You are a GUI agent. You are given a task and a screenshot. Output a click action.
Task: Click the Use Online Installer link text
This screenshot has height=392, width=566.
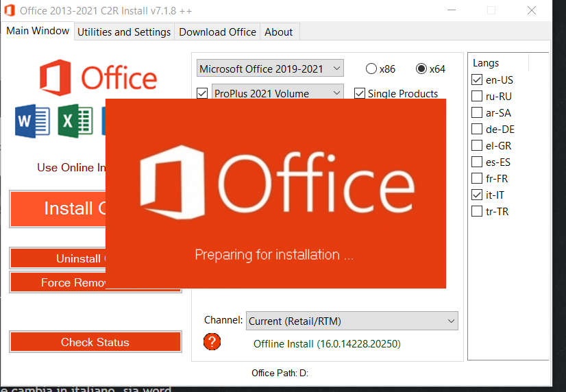click(71, 167)
